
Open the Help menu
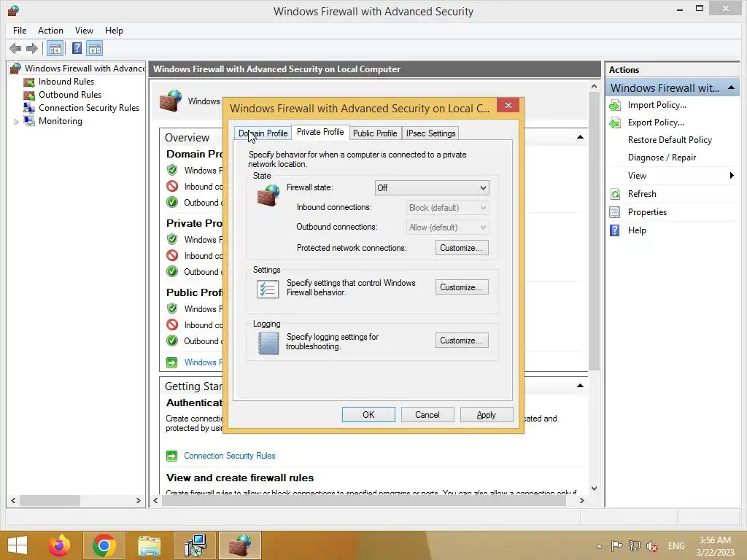click(x=114, y=31)
